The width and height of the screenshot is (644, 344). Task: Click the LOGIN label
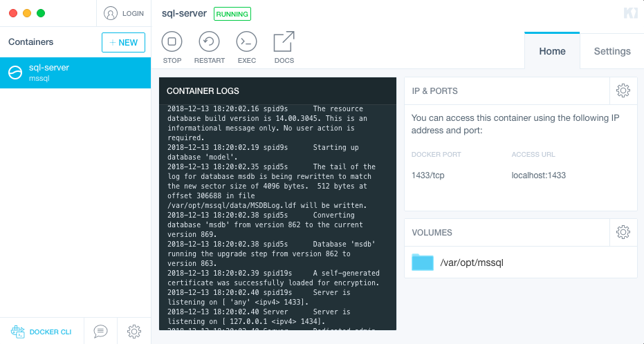[133, 14]
